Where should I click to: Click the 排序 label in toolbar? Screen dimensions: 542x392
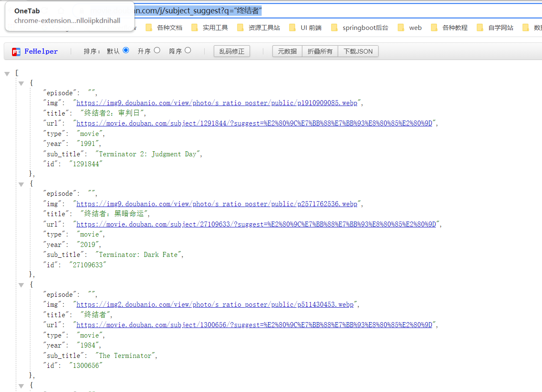pos(92,51)
